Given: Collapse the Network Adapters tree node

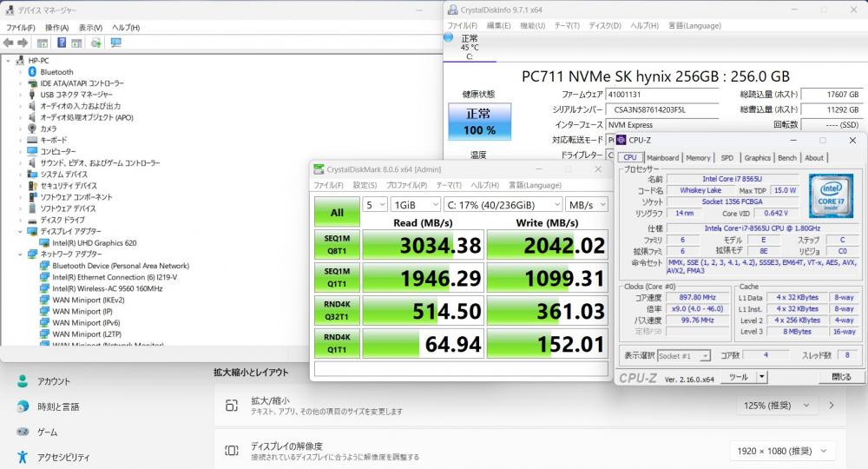Looking at the screenshot, I should click(x=21, y=254).
